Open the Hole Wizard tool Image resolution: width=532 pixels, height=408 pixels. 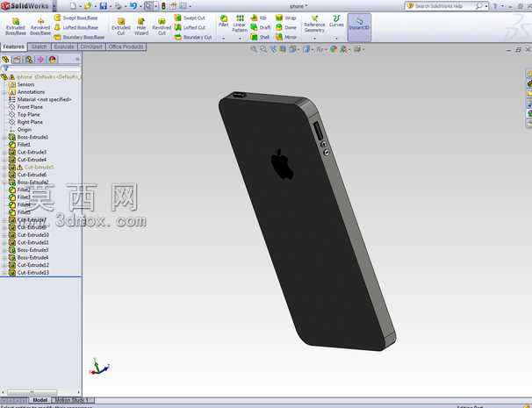click(x=141, y=26)
